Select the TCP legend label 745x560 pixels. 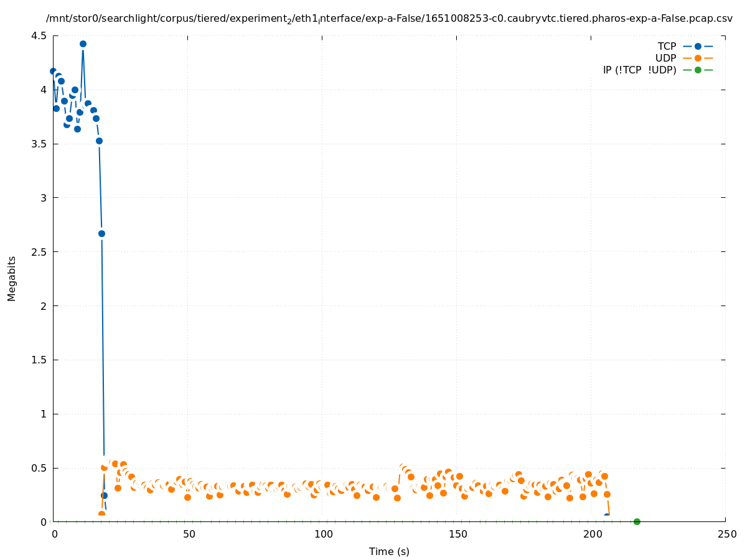[x=667, y=46]
